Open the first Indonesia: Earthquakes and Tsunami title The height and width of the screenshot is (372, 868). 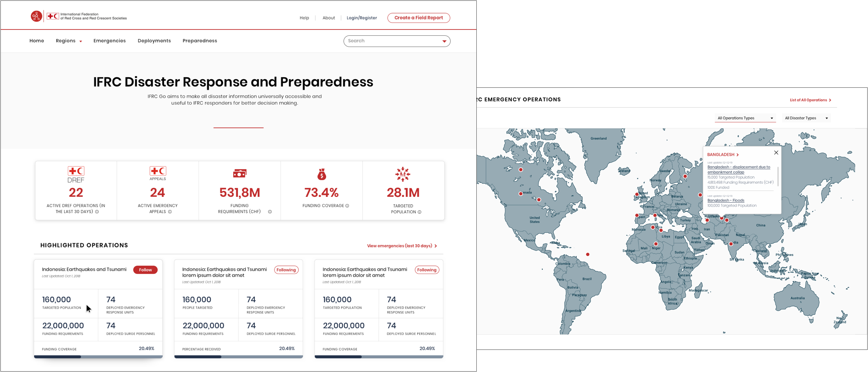[x=84, y=269]
